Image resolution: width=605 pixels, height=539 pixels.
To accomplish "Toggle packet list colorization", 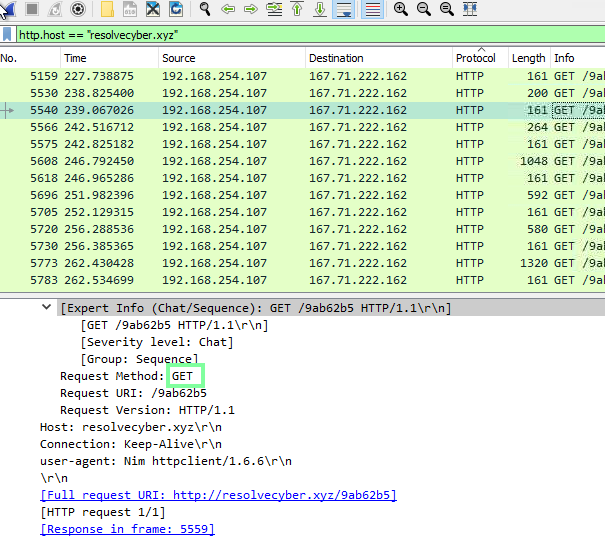I will pyautogui.click(x=371, y=10).
